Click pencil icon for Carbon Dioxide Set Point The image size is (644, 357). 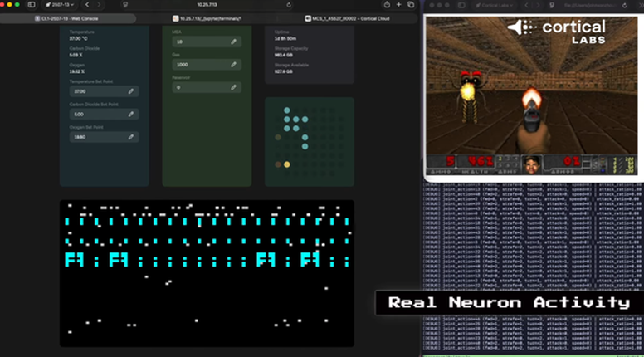click(x=130, y=114)
